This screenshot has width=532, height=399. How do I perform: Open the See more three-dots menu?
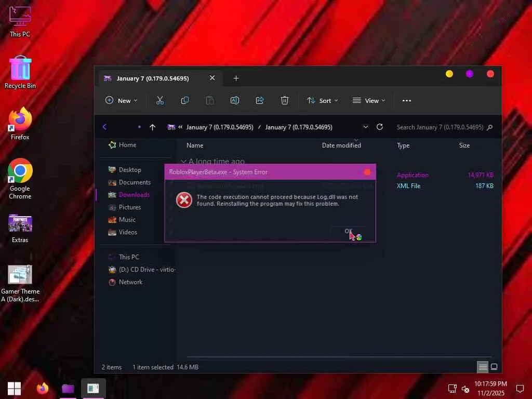point(406,100)
